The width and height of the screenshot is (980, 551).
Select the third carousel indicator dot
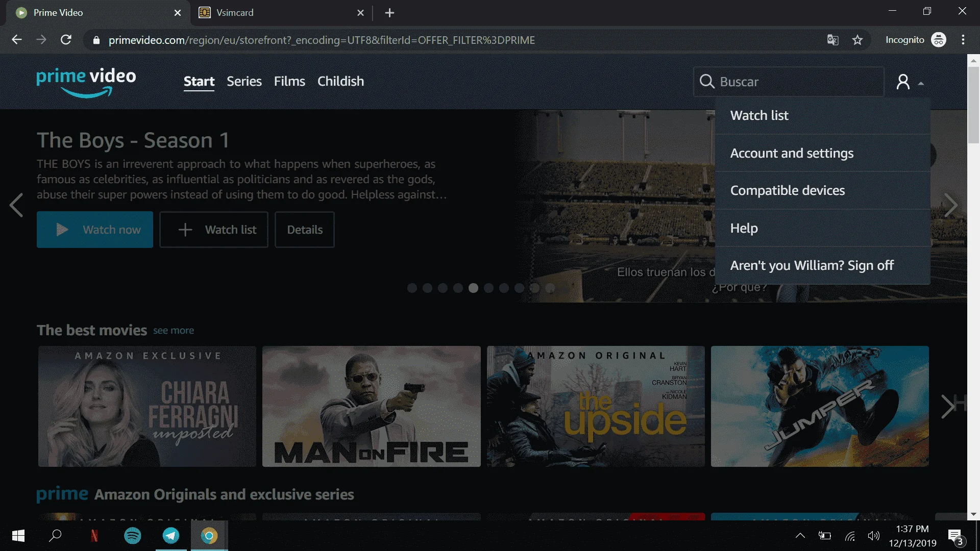(x=443, y=288)
